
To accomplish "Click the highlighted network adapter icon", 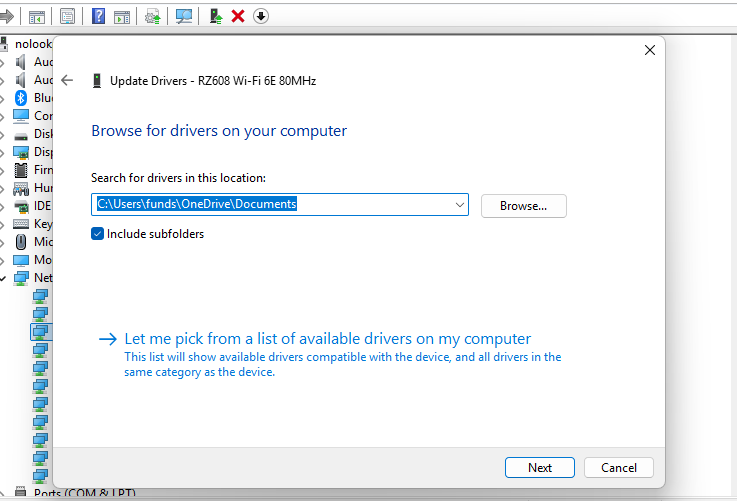I will click(40, 332).
